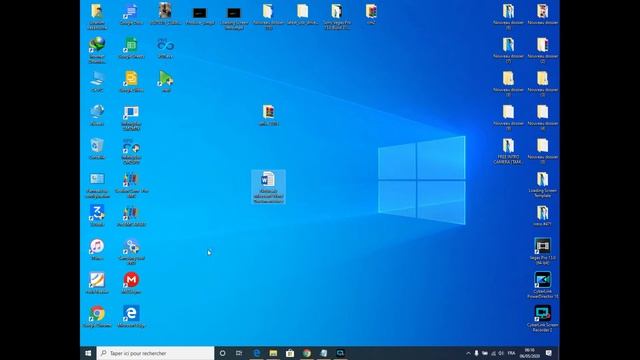
Task: Select the blue infinity-symbol desktop shortcut
Action: (165, 48)
